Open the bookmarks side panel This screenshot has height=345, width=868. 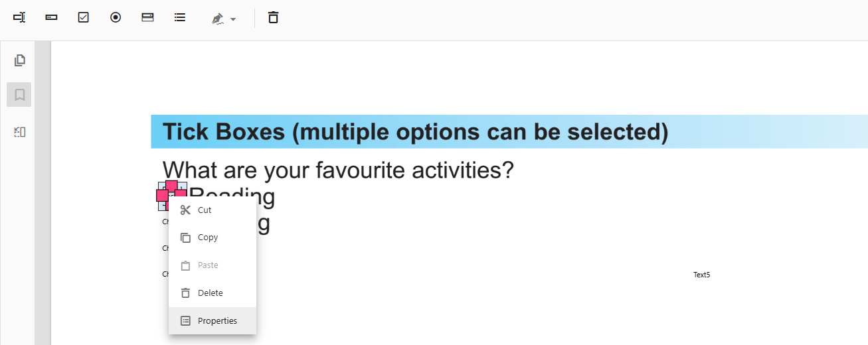[19, 95]
